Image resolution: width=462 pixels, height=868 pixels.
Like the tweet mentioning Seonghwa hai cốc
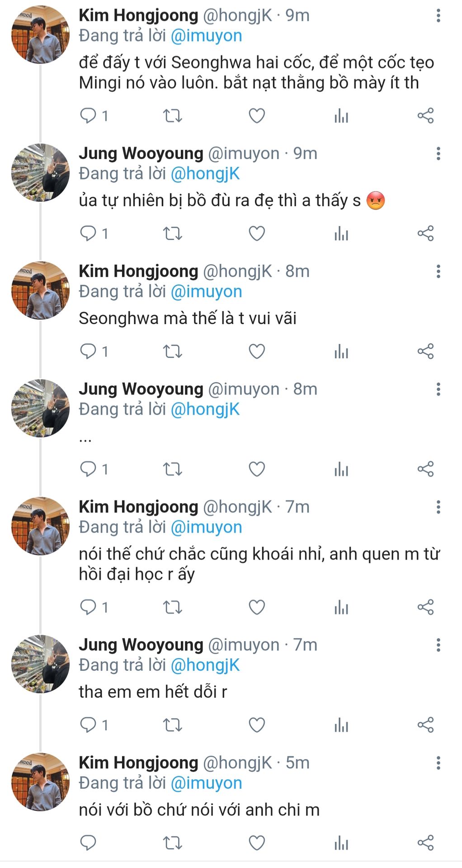(257, 116)
